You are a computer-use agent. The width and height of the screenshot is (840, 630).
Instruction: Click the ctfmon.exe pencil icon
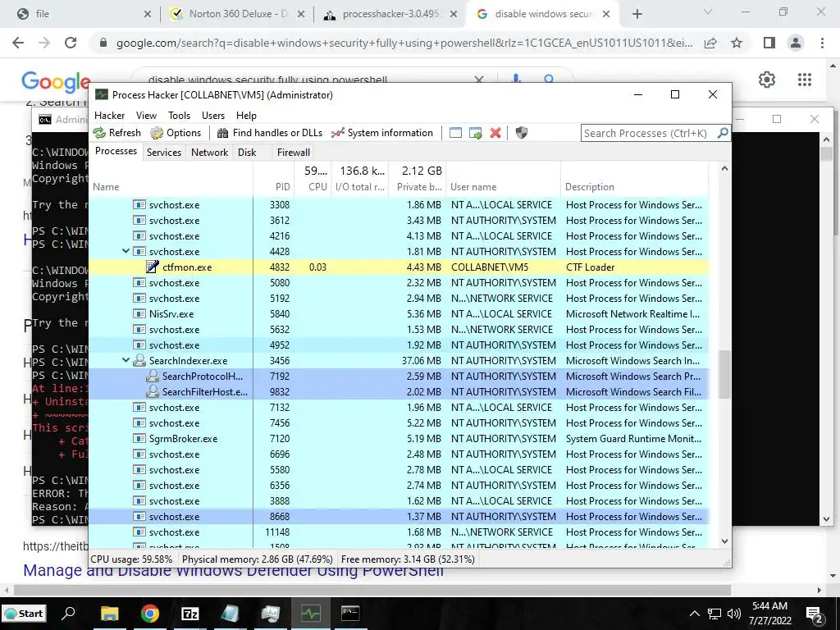pos(153,267)
